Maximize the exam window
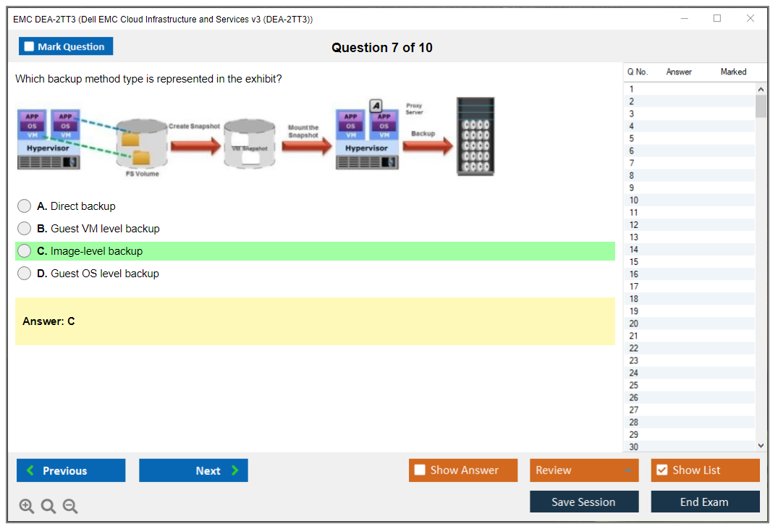 tap(716, 19)
